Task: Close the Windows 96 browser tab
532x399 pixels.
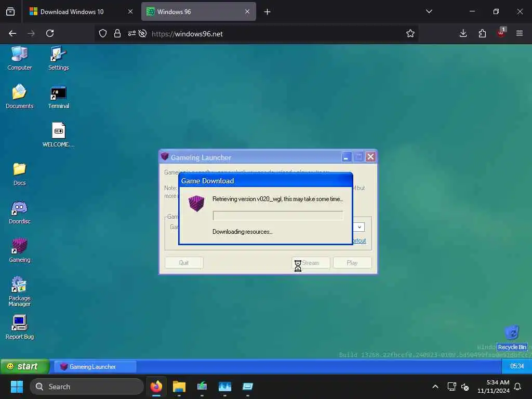Action: click(x=247, y=11)
